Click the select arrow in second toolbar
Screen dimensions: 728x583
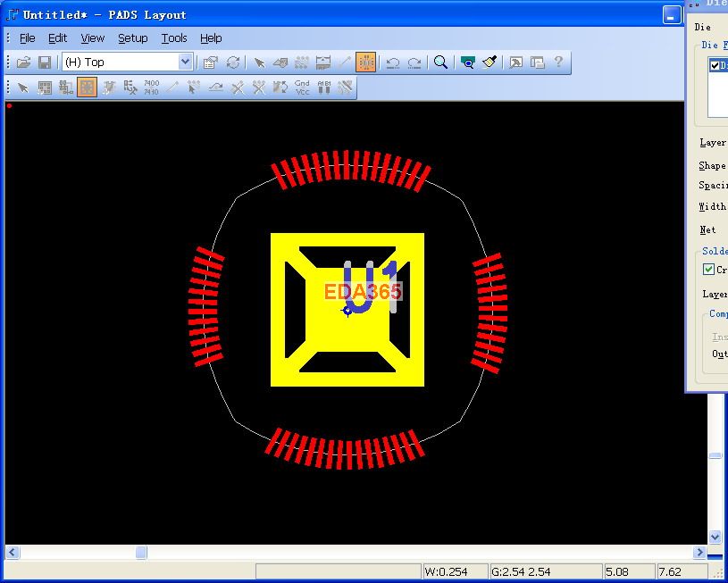pyautogui.click(x=22, y=87)
